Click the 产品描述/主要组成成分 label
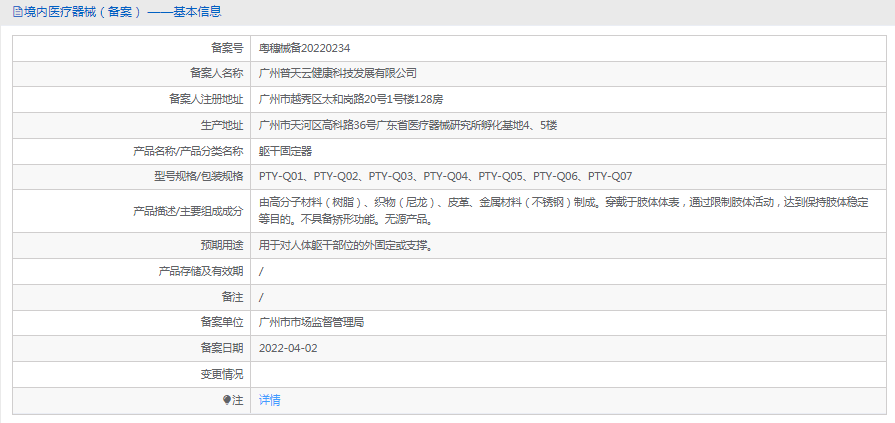The image size is (895, 423). (188, 211)
